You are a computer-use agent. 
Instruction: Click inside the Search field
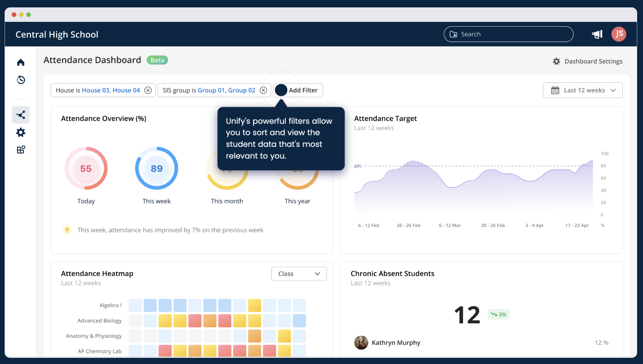[509, 34]
